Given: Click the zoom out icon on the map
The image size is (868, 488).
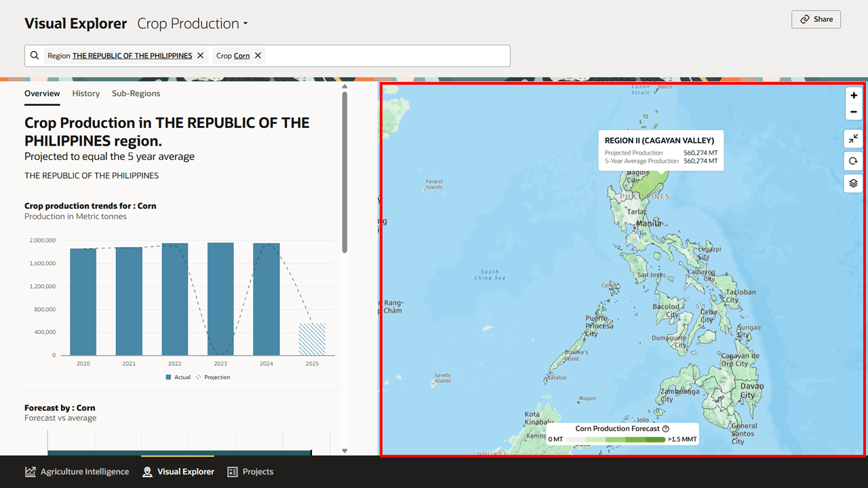Looking at the screenshot, I should [853, 112].
